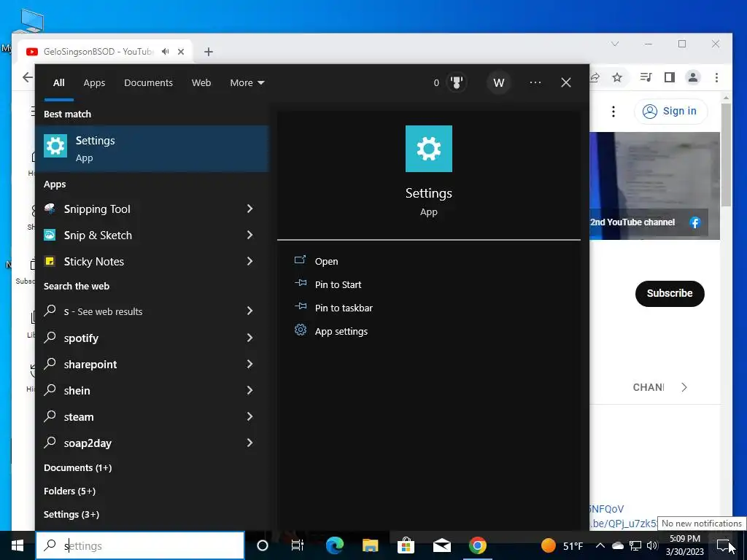The width and height of the screenshot is (747, 560).
Task: Click Chrome profile avatar icon
Action: [693, 77]
